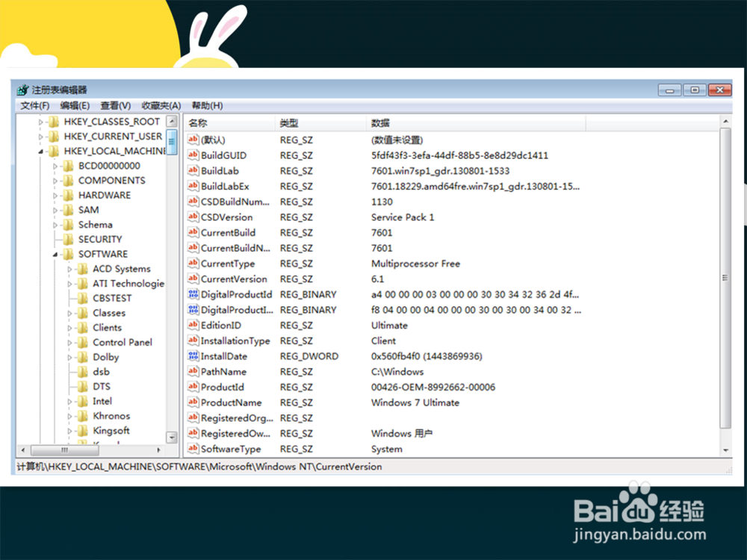
Task: Expand the ACD Systems key
Action: click(x=69, y=269)
